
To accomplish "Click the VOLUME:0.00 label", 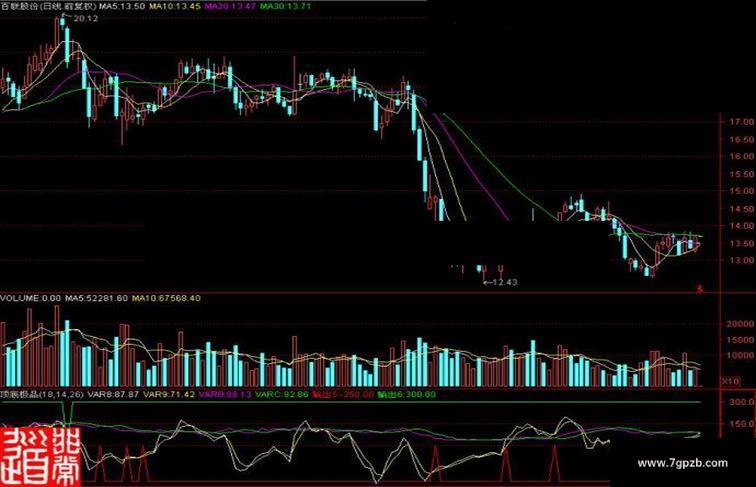I will pos(30,298).
